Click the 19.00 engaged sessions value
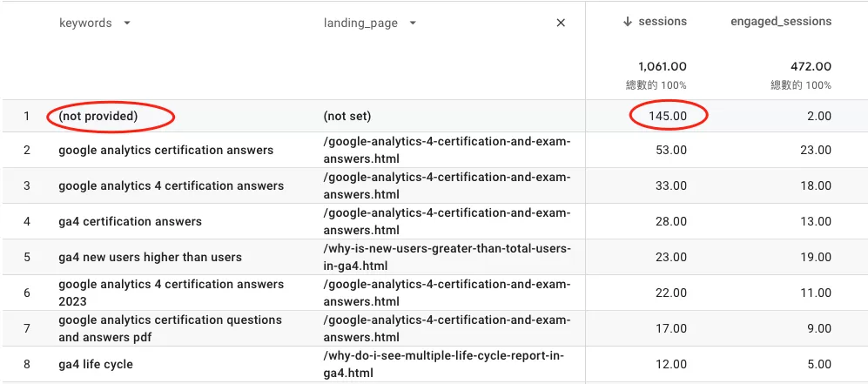 pos(816,257)
